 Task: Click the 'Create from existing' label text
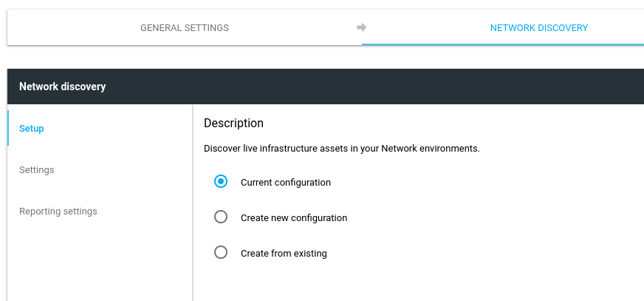click(284, 254)
